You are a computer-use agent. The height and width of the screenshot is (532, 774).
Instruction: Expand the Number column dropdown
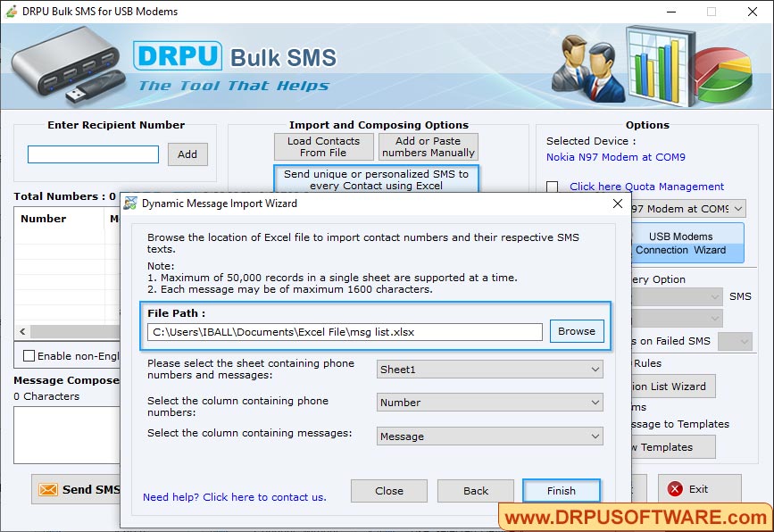pos(490,403)
